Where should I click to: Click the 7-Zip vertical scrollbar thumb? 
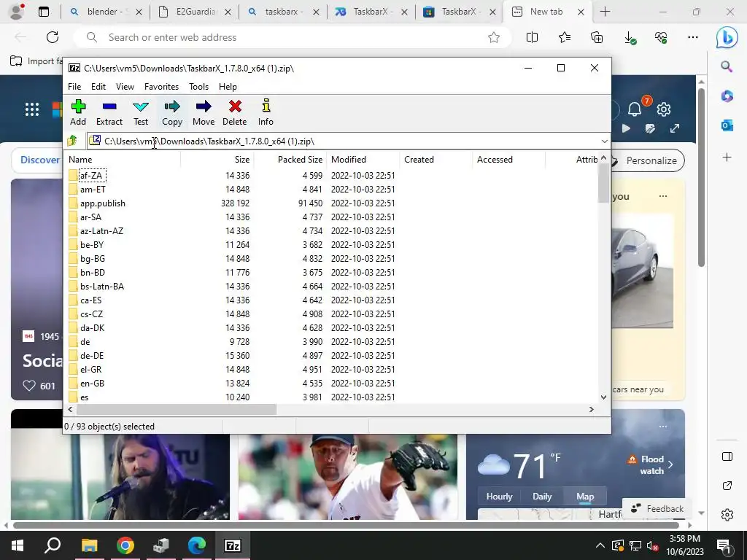point(603,183)
